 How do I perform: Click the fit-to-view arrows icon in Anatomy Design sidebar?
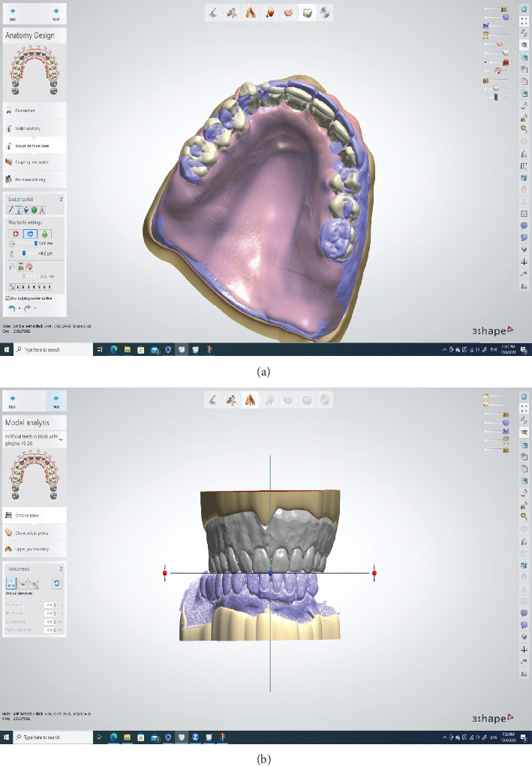[x=524, y=21]
